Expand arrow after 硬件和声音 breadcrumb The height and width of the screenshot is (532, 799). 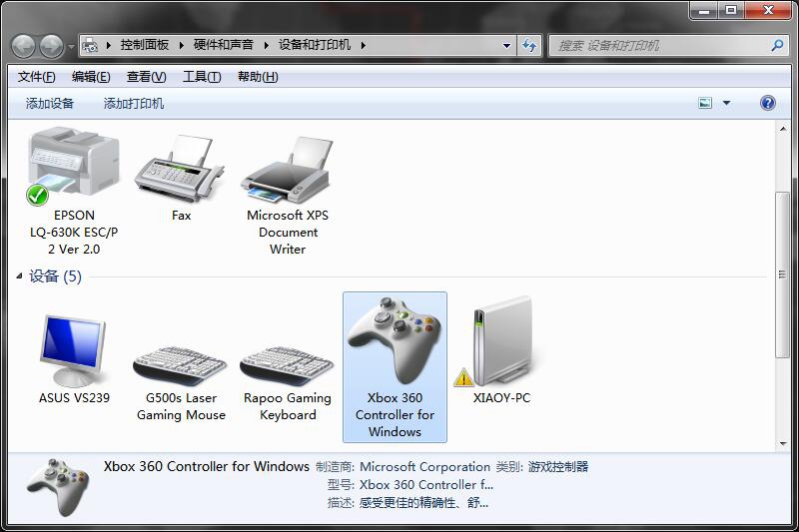click(266, 45)
